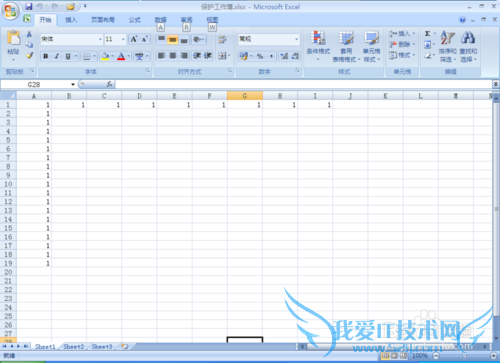This screenshot has width=500, height=363.
Task: Click the Decrease Indent icon
Action: coord(197,56)
